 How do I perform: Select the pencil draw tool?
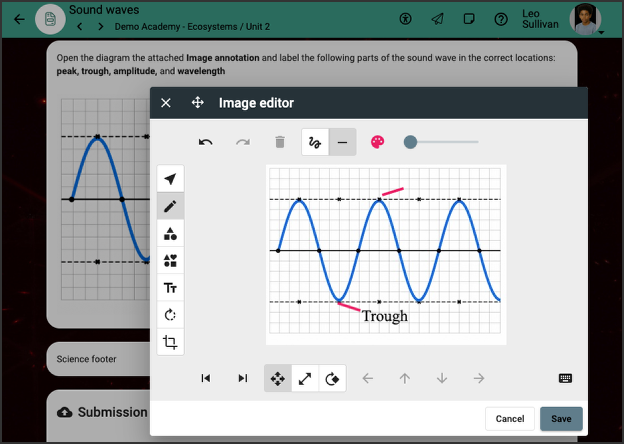(x=170, y=206)
